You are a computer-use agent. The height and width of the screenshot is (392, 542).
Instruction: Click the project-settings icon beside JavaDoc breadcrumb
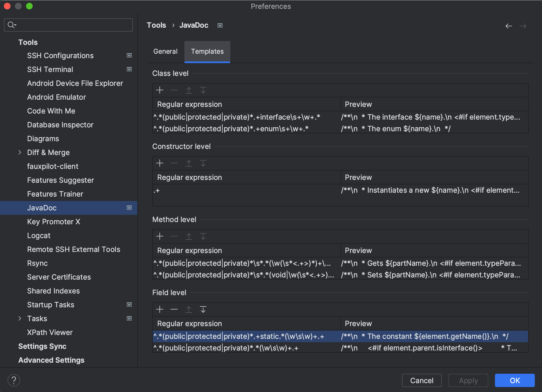(x=220, y=25)
